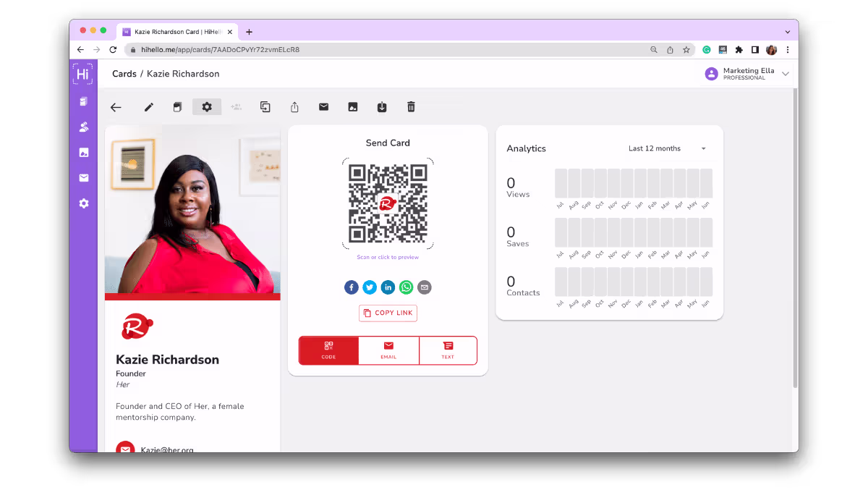Click the duplicate card icon
The image size is (868, 490).
click(x=265, y=107)
